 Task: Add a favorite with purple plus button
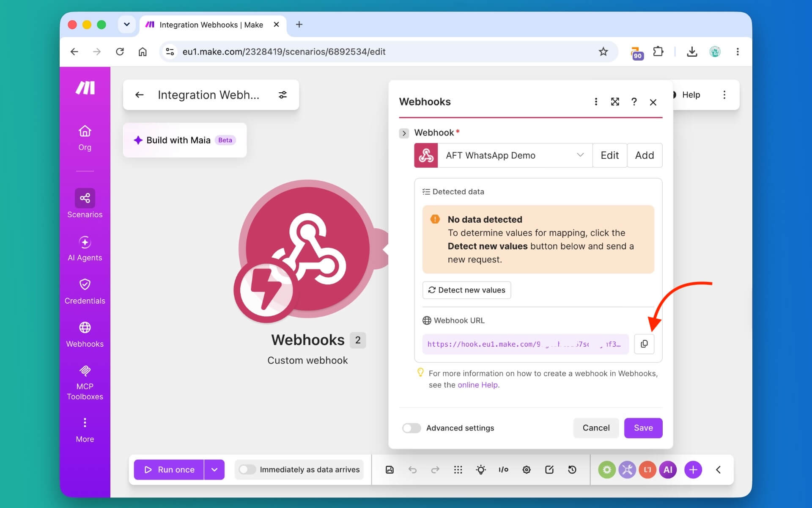pyautogui.click(x=693, y=469)
